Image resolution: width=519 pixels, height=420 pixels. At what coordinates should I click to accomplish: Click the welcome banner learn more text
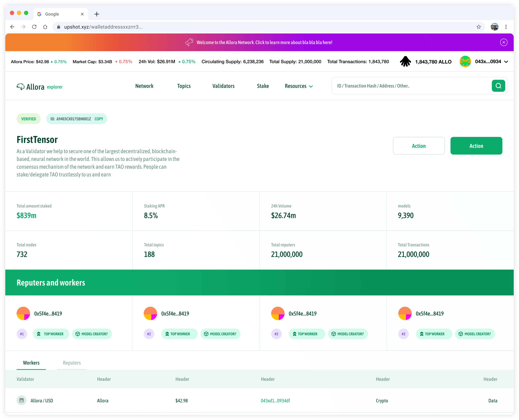pos(264,42)
